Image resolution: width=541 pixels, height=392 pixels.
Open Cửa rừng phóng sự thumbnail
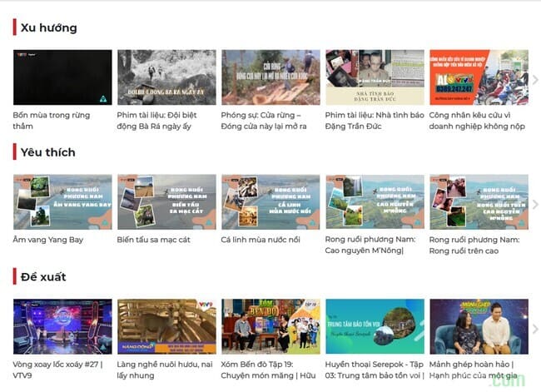pos(270,77)
